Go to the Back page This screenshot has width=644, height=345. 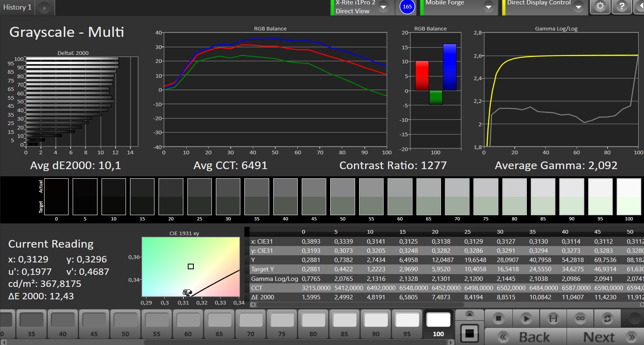pos(526,337)
